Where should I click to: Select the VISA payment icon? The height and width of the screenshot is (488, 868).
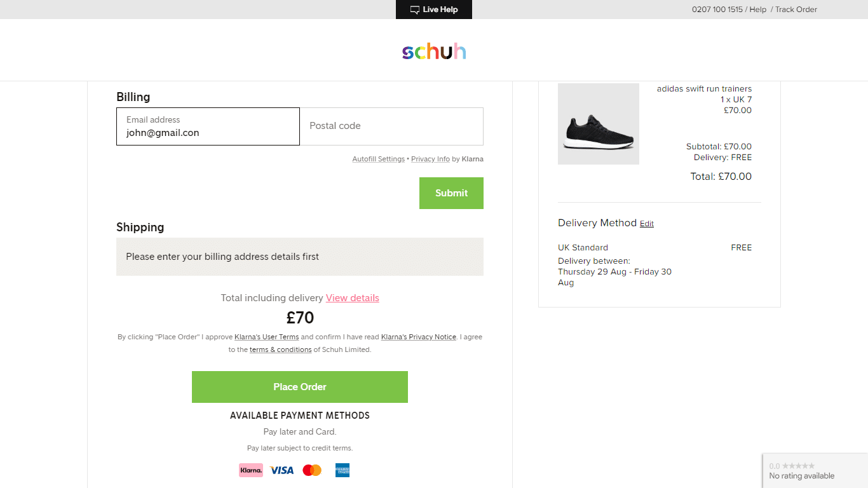coord(281,470)
